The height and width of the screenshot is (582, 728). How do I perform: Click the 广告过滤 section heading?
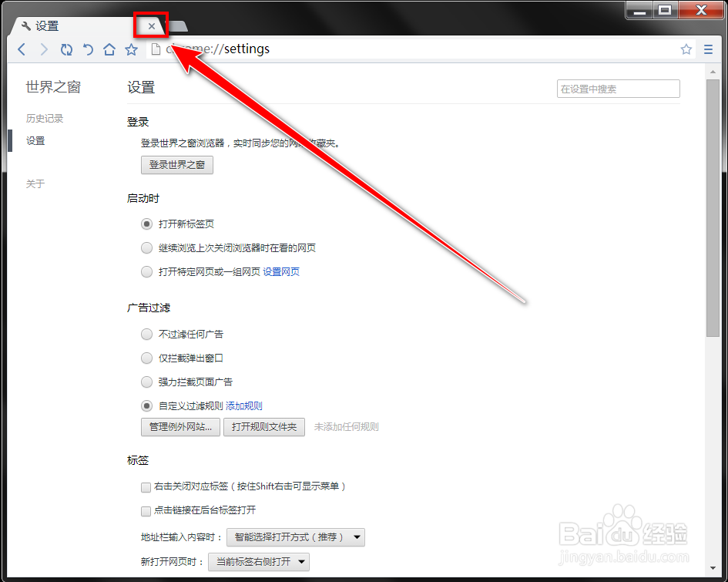click(149, 308)
